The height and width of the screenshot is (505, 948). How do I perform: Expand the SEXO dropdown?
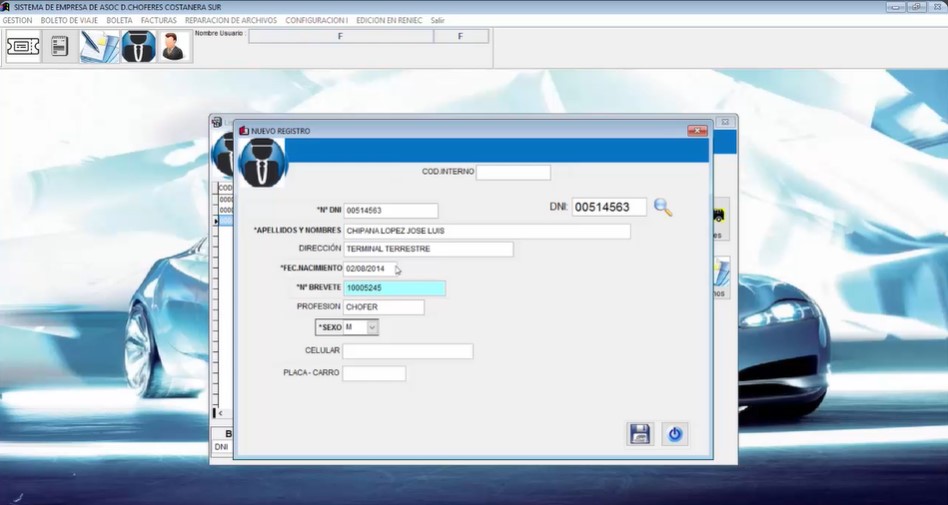[372, 327]
